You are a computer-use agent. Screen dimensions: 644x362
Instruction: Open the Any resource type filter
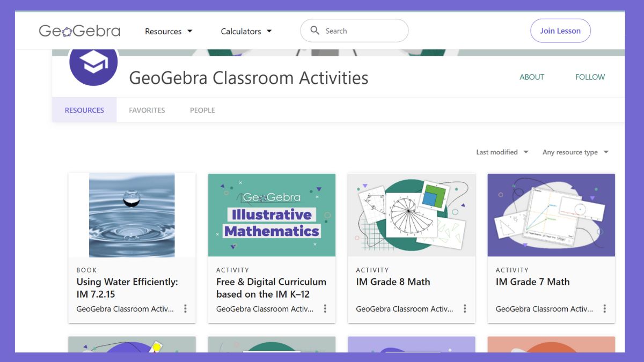coord(575,152)
